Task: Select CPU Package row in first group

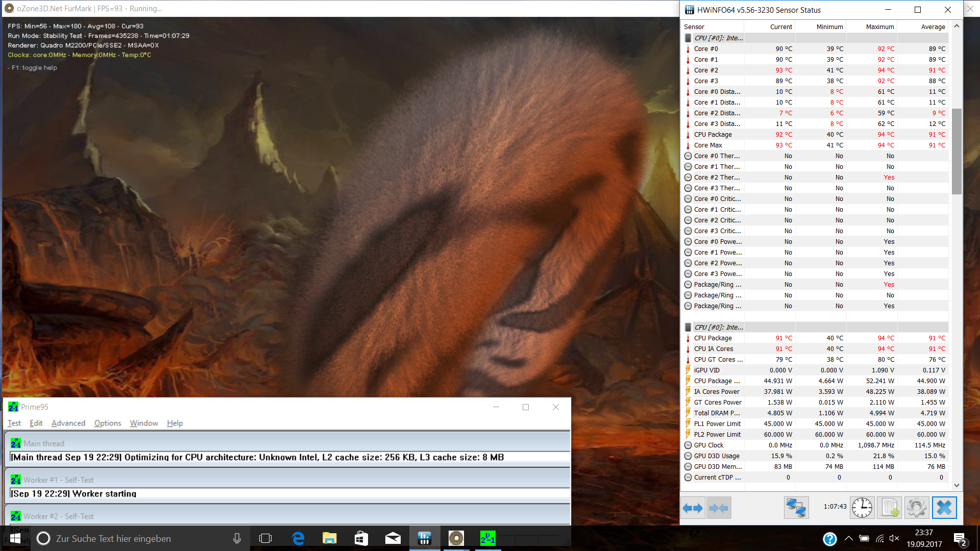Action: tap(815, 135)
